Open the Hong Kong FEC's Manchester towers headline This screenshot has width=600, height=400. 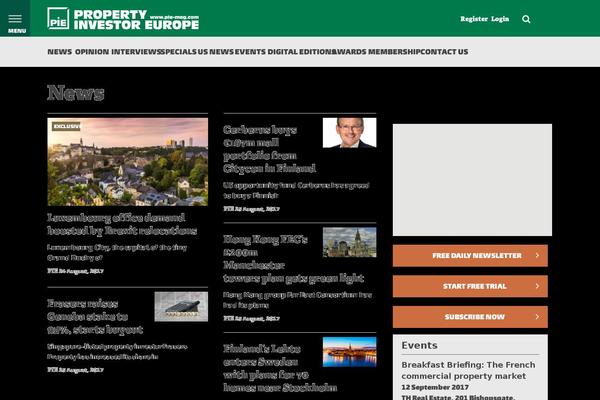click(x=293, y=259)
